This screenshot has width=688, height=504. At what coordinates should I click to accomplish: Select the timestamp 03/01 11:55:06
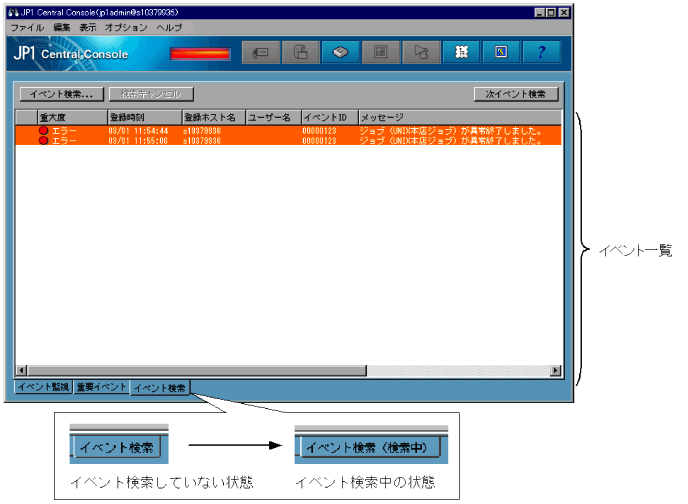tap(138, 140)
